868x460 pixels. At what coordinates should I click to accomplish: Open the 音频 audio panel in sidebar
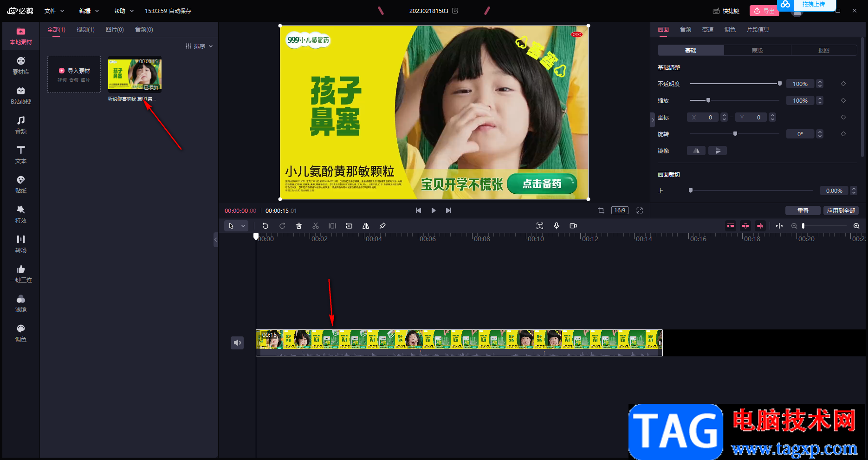coord(21,125)
